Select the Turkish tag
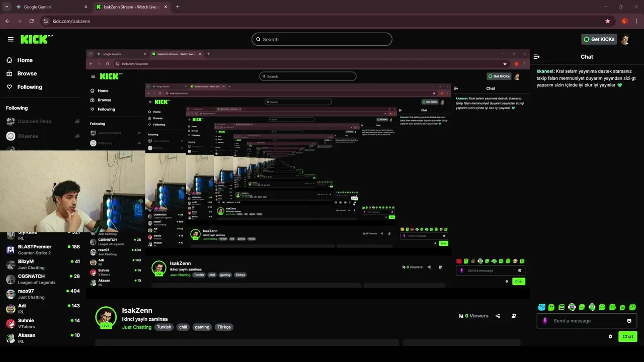Viewport: 644px width, 362px height. pos(164,327)
